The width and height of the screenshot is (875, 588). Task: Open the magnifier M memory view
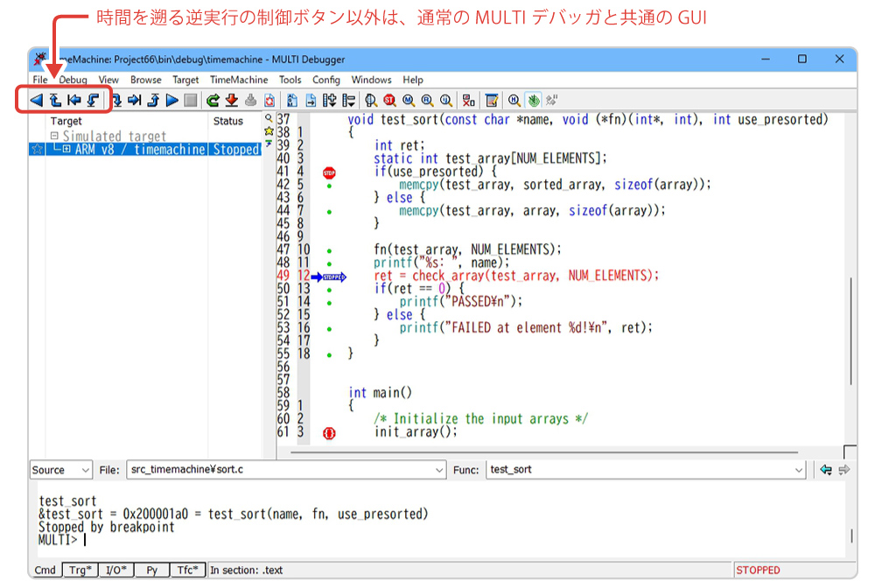(x=409, y=101)
